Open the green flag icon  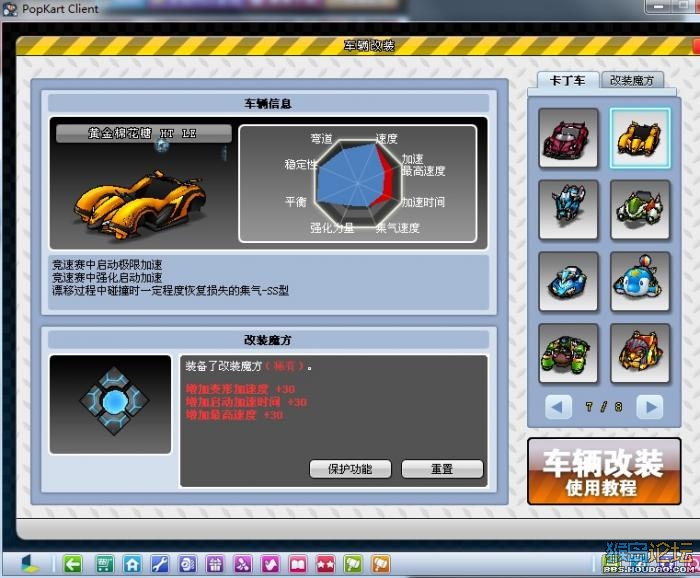(x=353, y=565)
